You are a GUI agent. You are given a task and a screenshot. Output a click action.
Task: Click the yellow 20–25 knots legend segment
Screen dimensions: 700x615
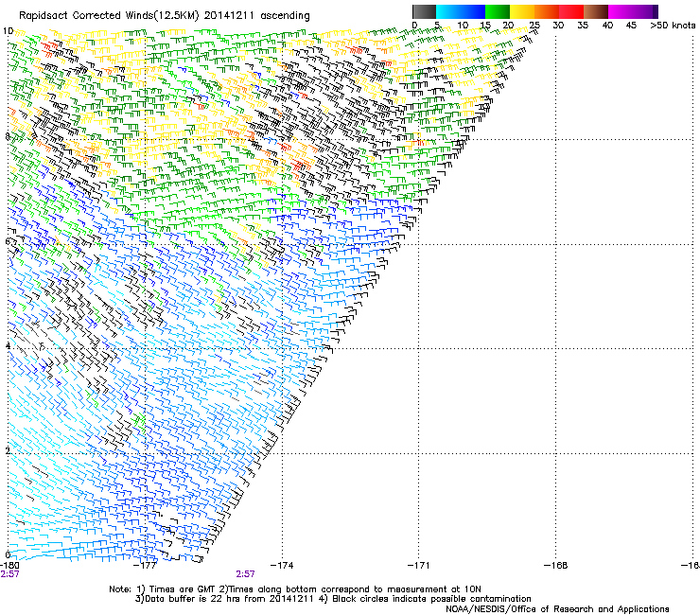pos(522,11)
